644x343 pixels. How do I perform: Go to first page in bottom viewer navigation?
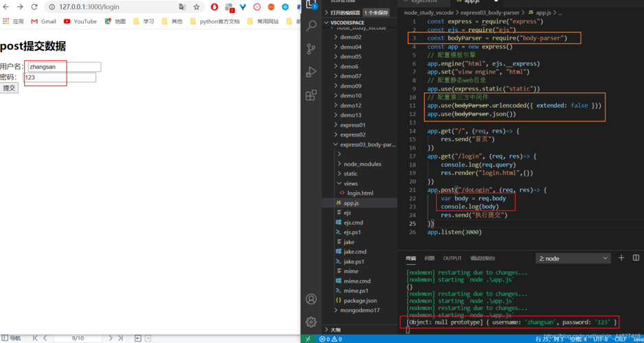point(35,338)
